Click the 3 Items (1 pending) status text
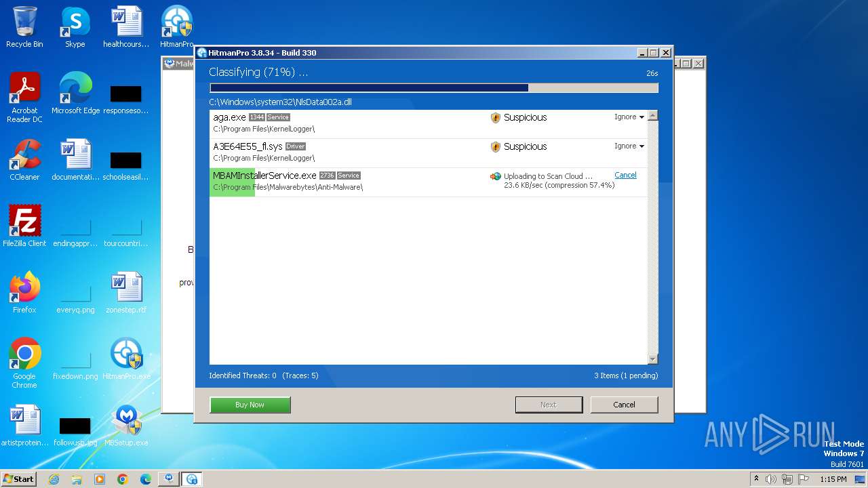This screenshot has height=488, width=868. [626, 375]
